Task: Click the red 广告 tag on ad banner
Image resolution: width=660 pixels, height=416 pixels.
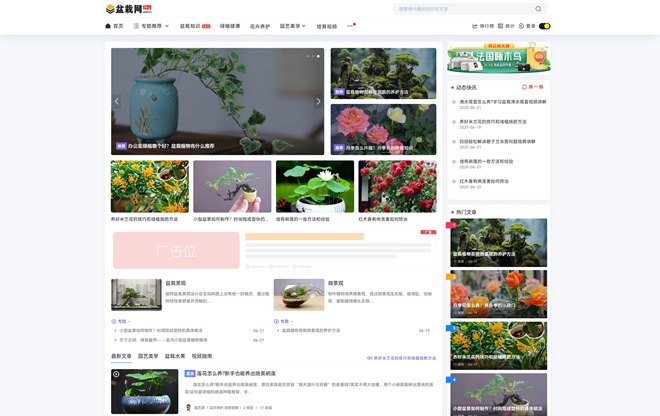Action: 428,232
